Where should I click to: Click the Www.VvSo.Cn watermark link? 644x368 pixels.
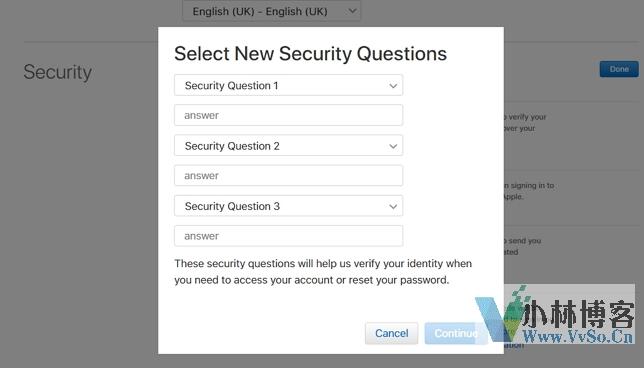pyautogui.click(x=577, y=337)
